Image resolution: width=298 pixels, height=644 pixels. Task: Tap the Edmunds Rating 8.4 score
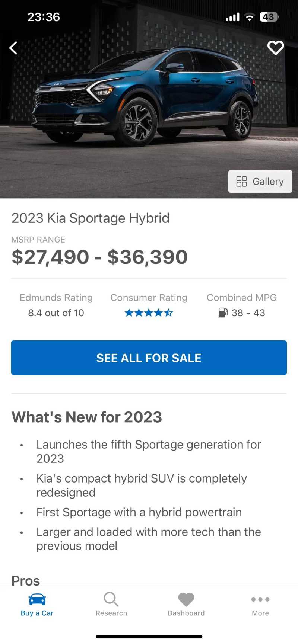pyautogui.click(x=56, y=313)
